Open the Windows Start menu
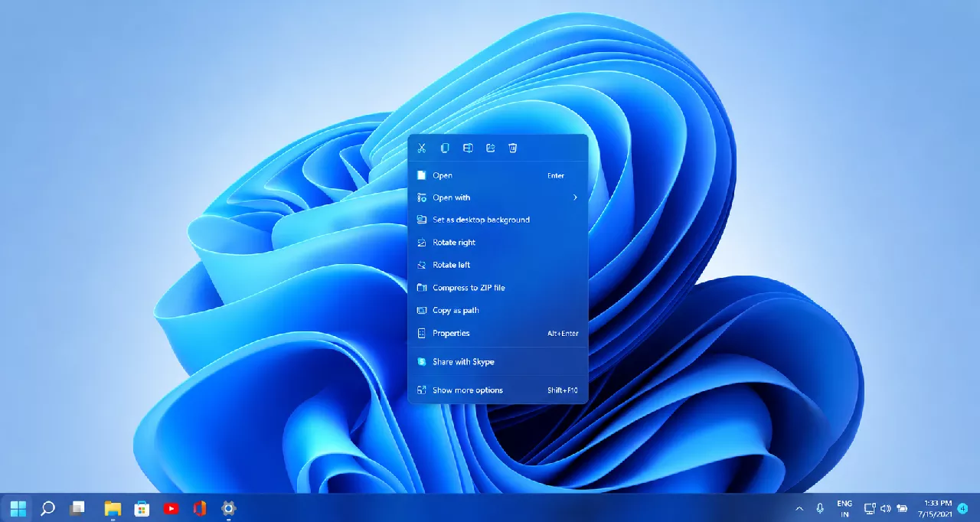This screenshot has width=980, height=522. coord(18,508)
